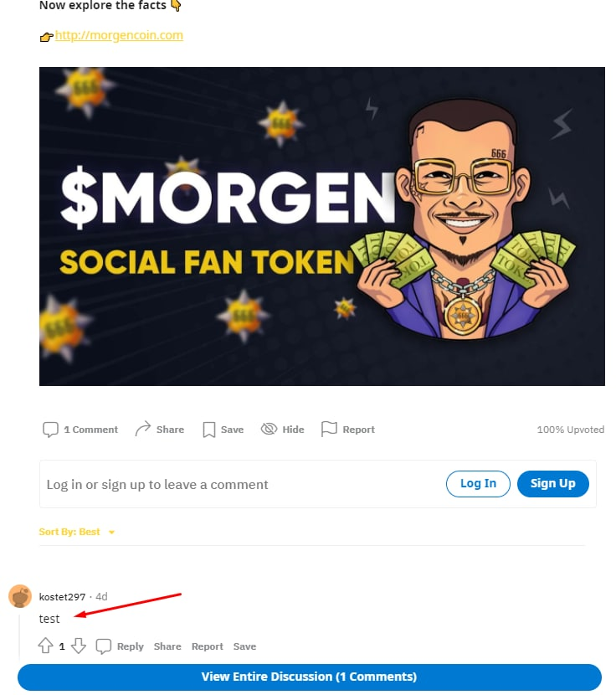
Task: Collapse the comment thread line
Action: pos(19,635)
